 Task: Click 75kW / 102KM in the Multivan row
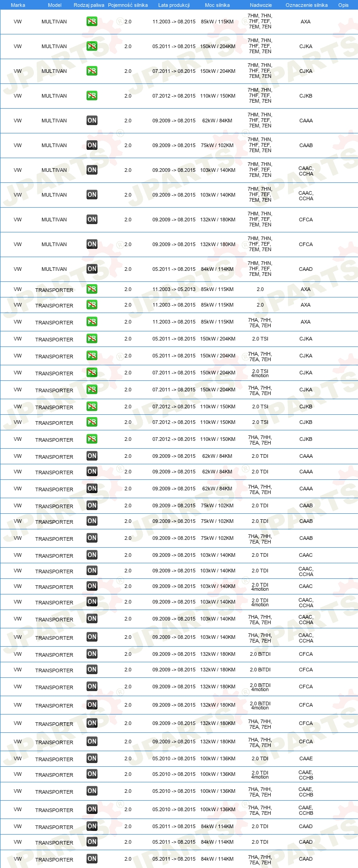pos(217,145)
